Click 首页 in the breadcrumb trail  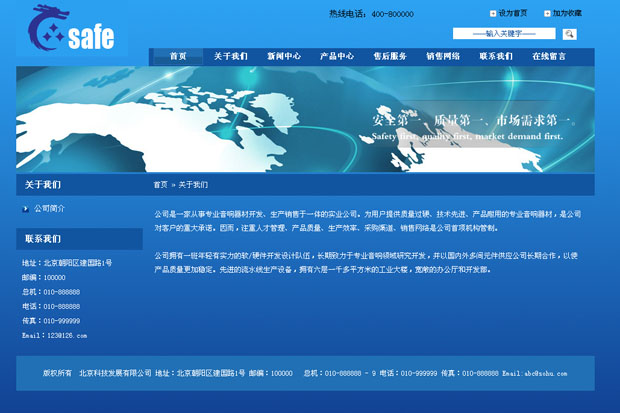161,185
